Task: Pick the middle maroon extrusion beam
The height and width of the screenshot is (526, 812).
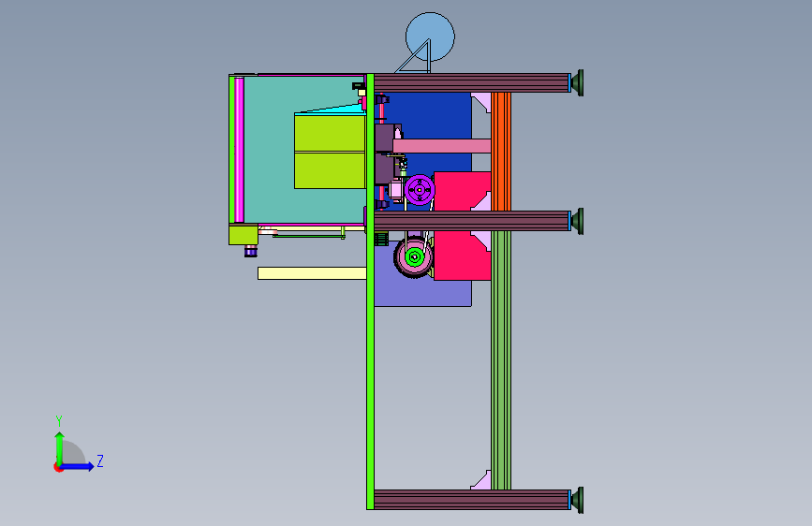Action: (x=471, y=221)
